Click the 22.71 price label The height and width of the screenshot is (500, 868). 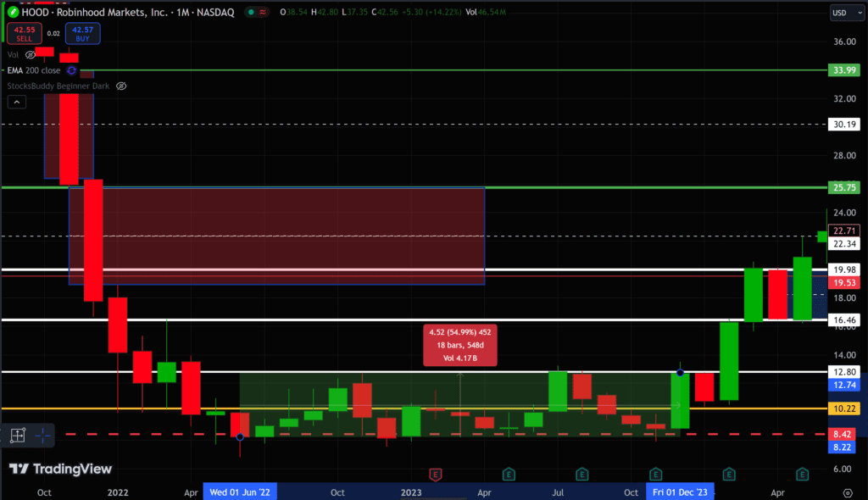click(844, 231)
